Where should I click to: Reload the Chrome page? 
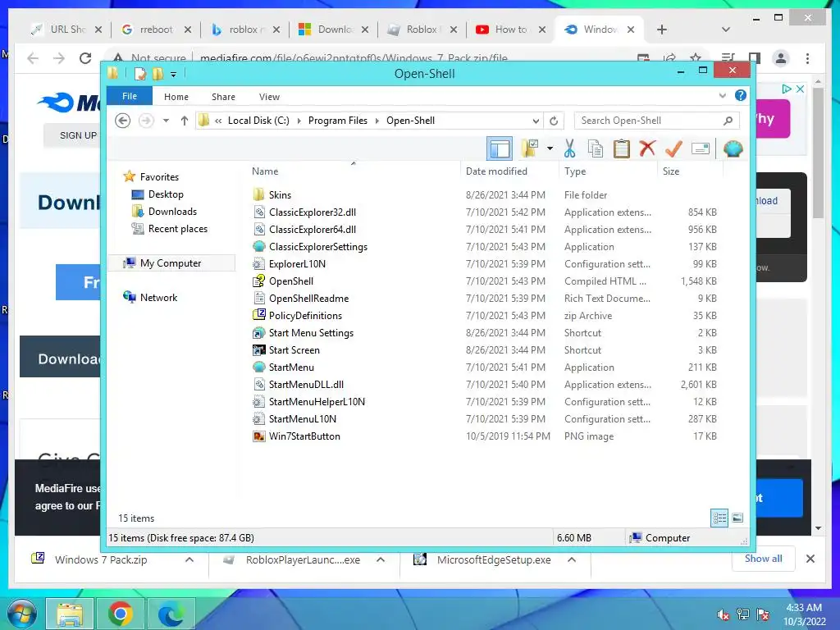(x=85, y=58)
